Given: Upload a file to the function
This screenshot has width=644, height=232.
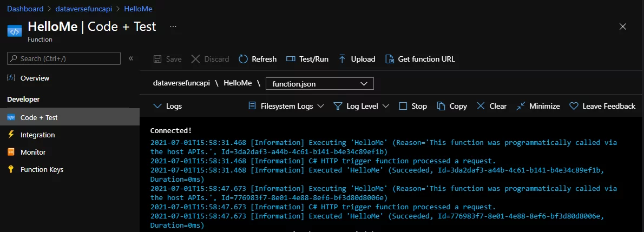Looking at the screenshot, I should 357,59.
